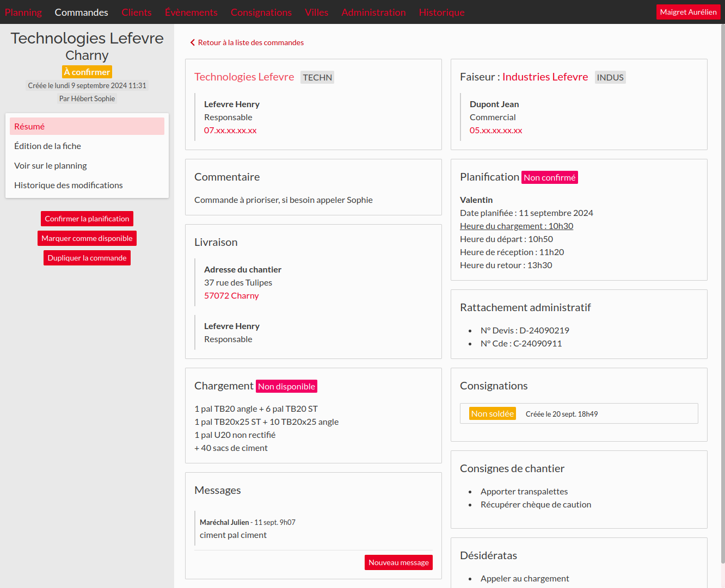
Task: Duplicate the order with Dupliquer la commande
Action: click(87, 258)
